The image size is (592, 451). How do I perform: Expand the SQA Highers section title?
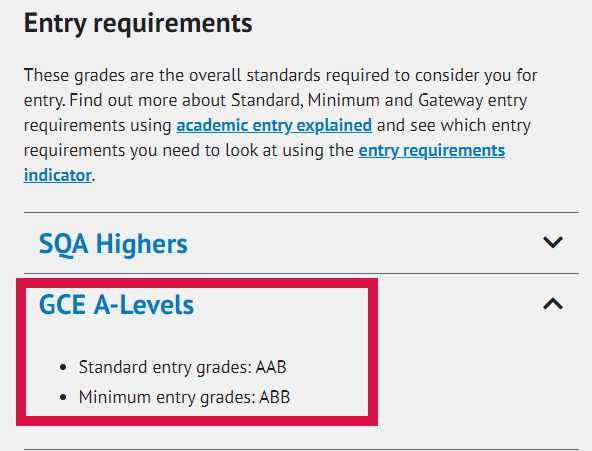pos(113,244)
